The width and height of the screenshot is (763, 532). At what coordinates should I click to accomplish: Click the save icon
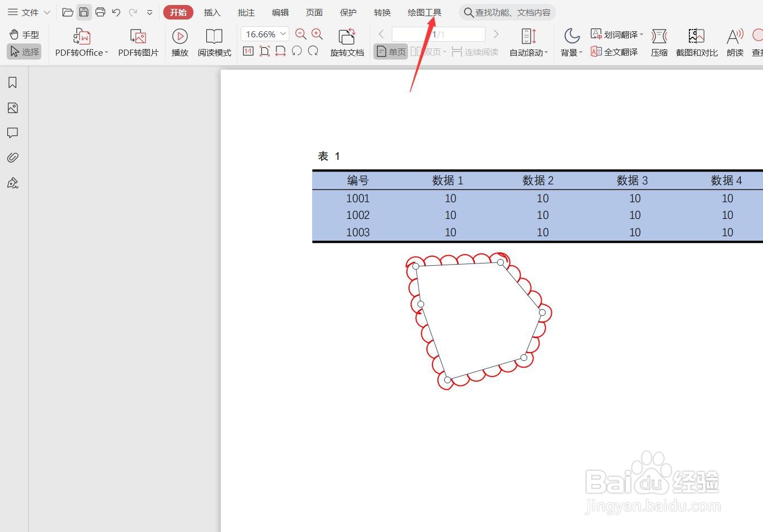pyautogui.click(x=84, y=12)
